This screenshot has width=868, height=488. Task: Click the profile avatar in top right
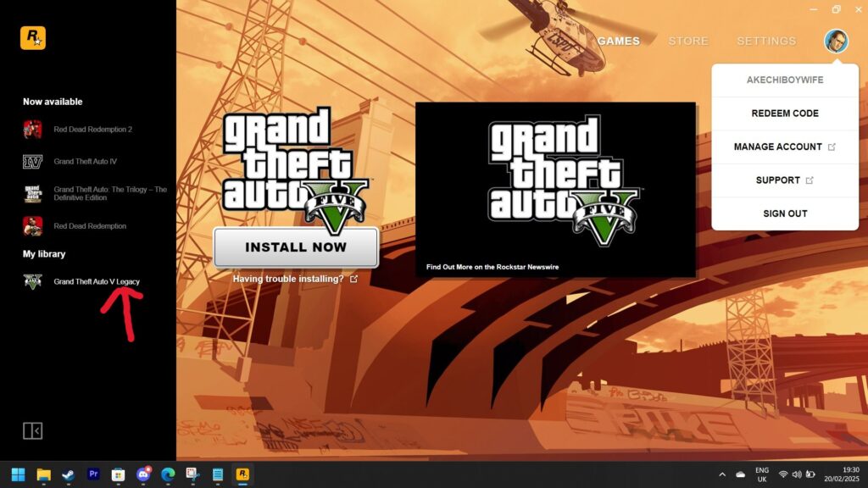[x=835, y=41]
